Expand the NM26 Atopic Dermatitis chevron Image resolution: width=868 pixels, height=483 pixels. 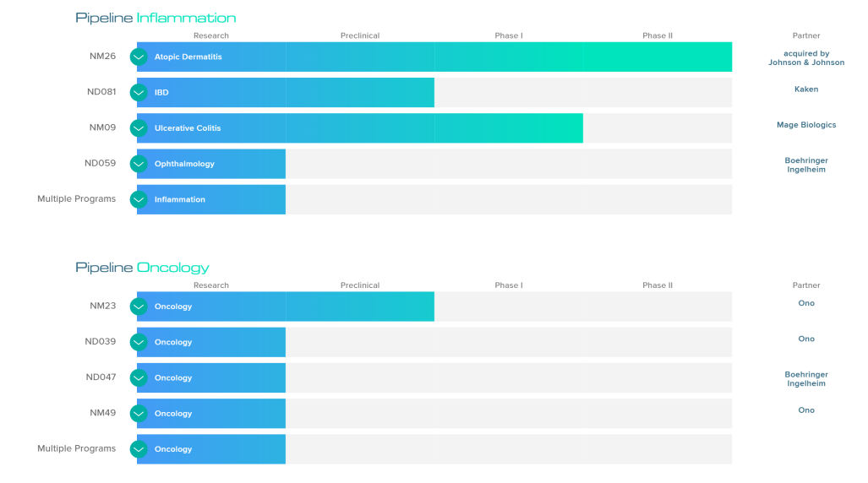point(139,57)
